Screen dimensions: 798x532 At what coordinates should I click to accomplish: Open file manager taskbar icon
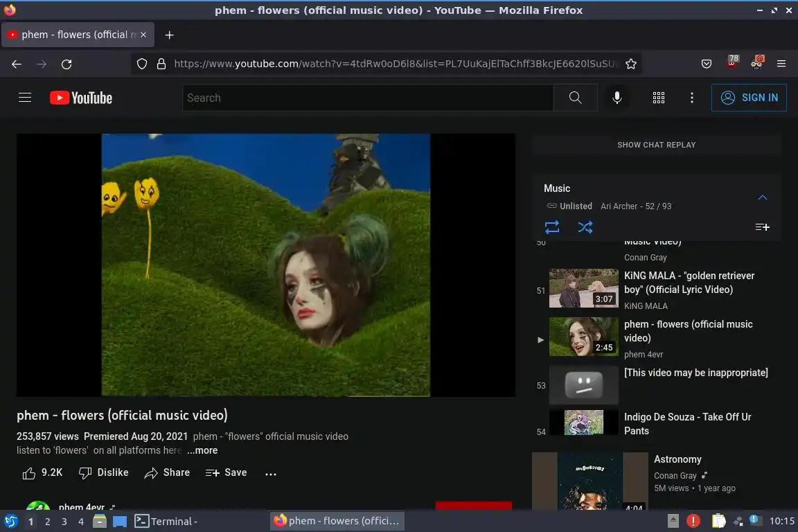pos(100,522)
